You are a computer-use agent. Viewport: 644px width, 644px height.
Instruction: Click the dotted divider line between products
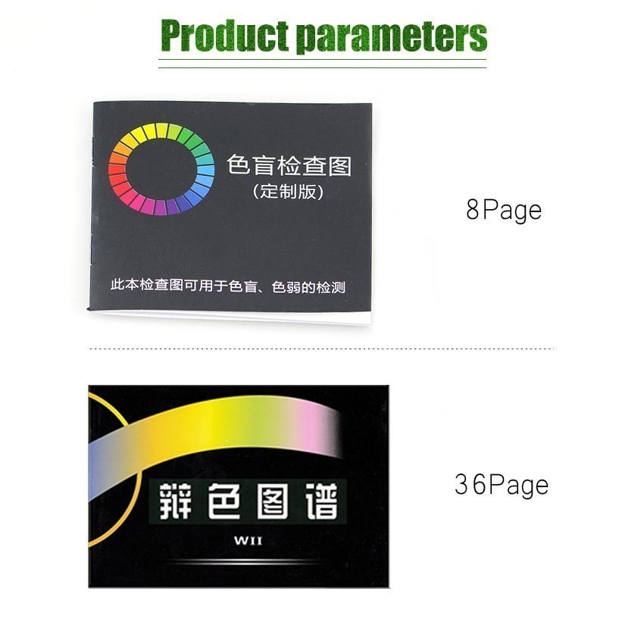[321, 349]
